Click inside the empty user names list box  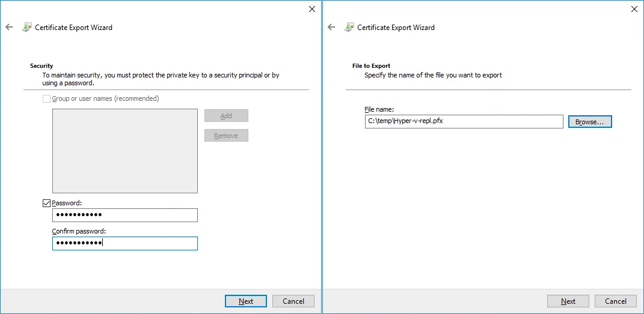124,151
